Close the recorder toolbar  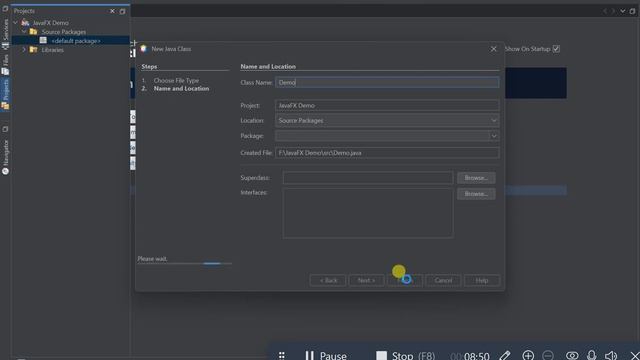point(635,356)
